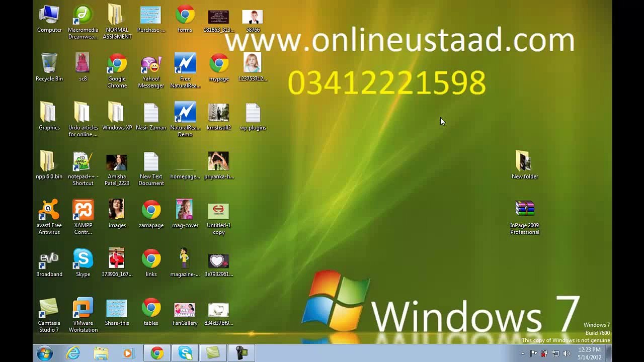Select the 123753712 photo file
Image resolution: width=644 pixels, height=362 pixels.
(x=253, y=67)
